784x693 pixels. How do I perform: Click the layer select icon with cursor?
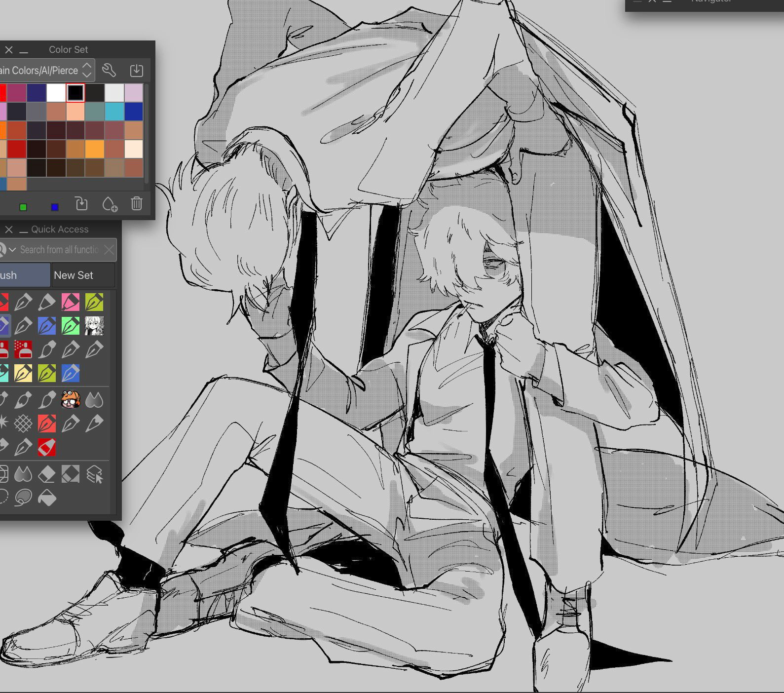coord(94,474)
